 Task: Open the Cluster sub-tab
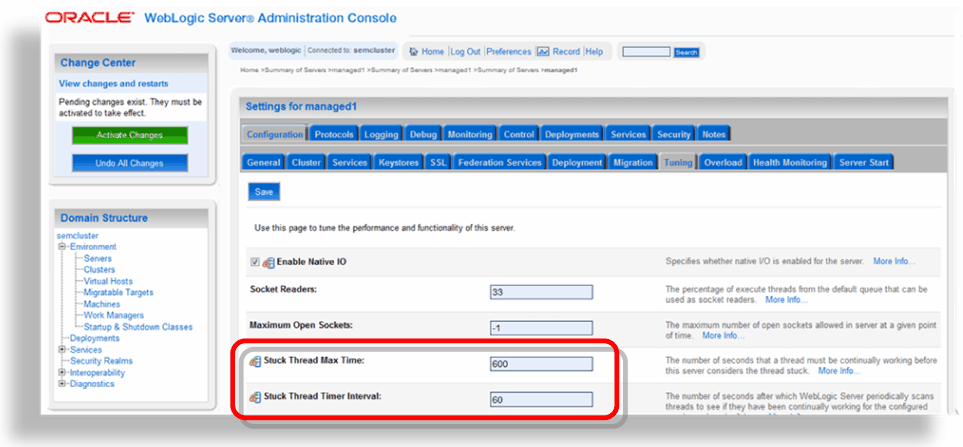coord(306,163)
